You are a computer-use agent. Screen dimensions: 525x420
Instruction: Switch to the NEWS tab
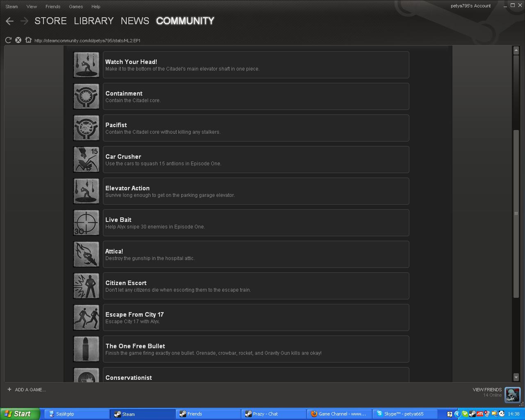[135, 21]
